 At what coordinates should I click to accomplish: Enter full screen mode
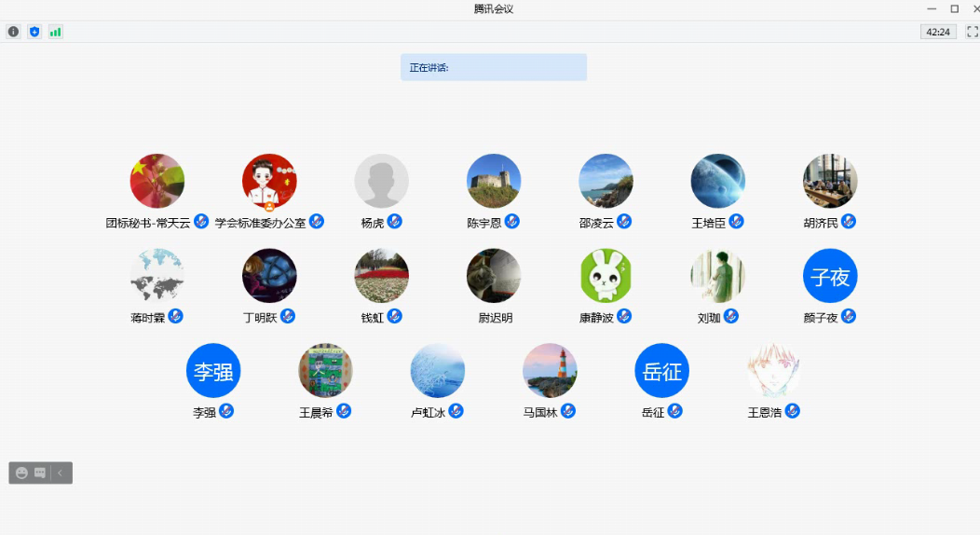click(x=973, y=32)
